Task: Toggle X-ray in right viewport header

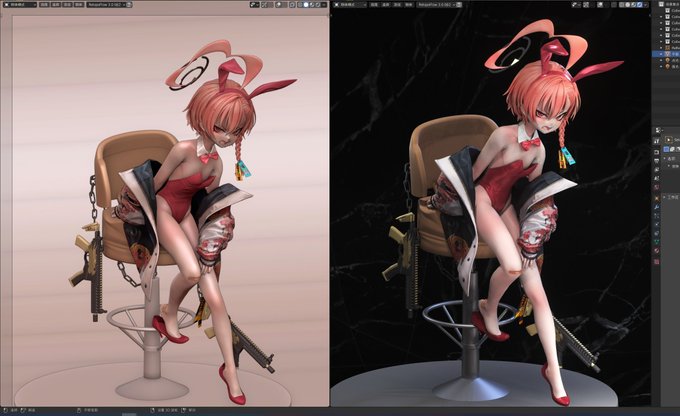Action: click(614, 4)
